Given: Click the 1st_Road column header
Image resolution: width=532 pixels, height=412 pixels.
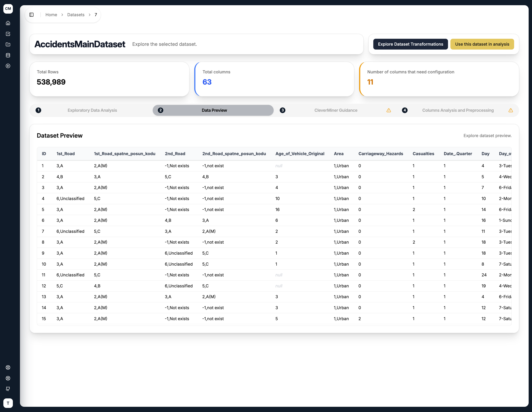Looking at the screenshot, I should (x=66, y=154).
